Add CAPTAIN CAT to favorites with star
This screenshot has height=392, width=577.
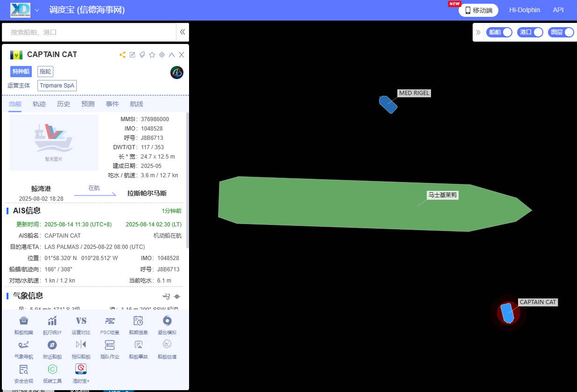pyautogui.click(x=152, y=55)
